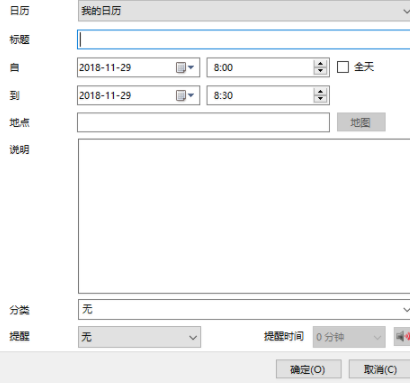Focus the 标题 text field
This screenshot has width=410, height=383.
click(244, 40)
